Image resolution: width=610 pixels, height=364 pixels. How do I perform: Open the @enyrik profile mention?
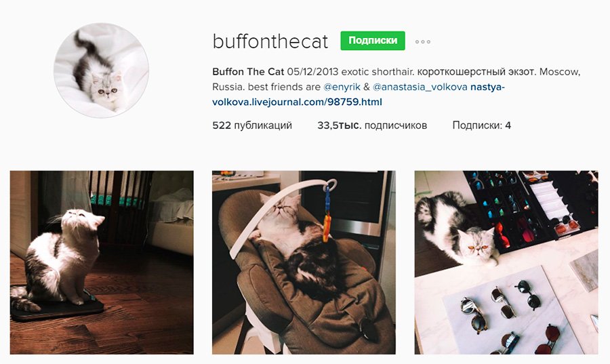[342, 87]
